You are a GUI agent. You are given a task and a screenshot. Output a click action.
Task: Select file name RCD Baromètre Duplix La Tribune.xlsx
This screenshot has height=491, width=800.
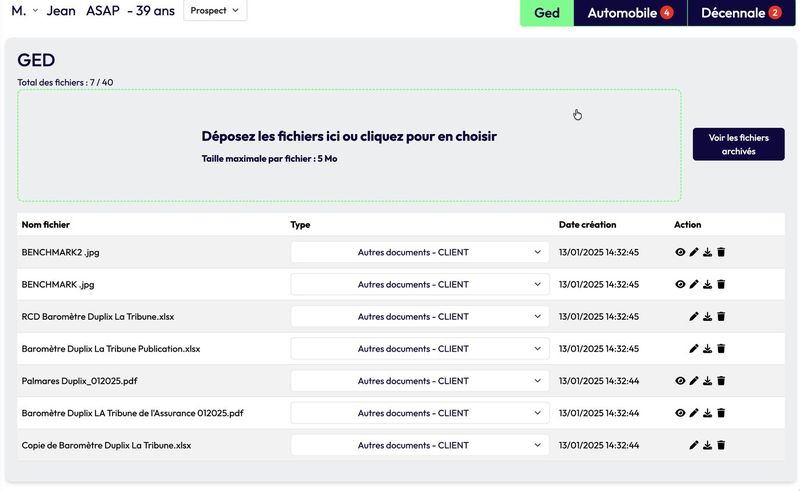tap(97, 316)
